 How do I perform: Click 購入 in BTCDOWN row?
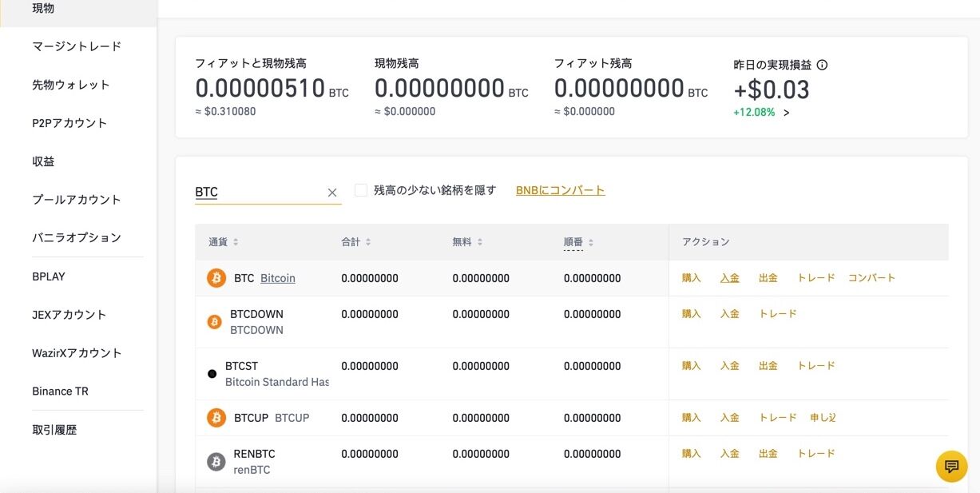click(692, 314)
